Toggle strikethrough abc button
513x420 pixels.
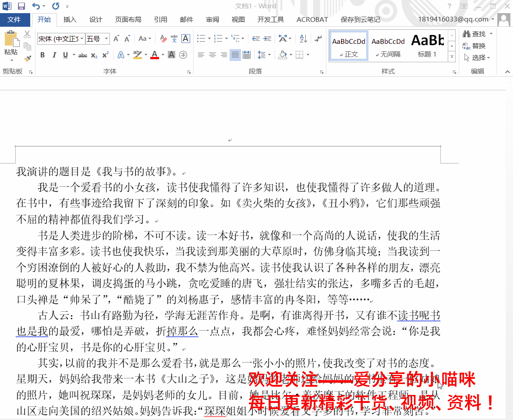coord(83,55)
